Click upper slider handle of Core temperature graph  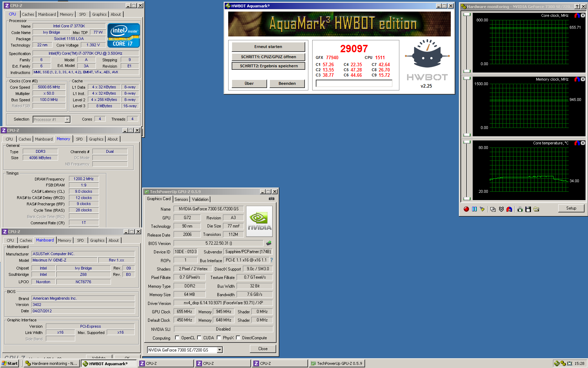(467, 142)
